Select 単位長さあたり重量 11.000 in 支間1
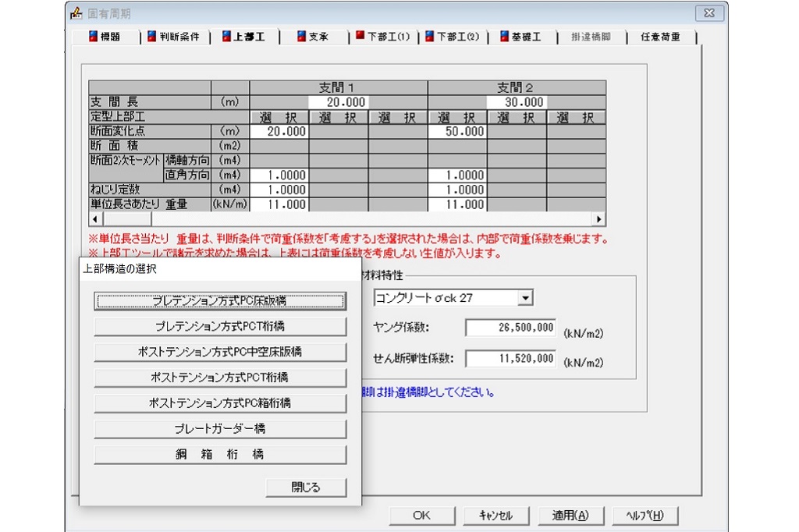Viewport: 799px width, 532px height. coord(279,204)
